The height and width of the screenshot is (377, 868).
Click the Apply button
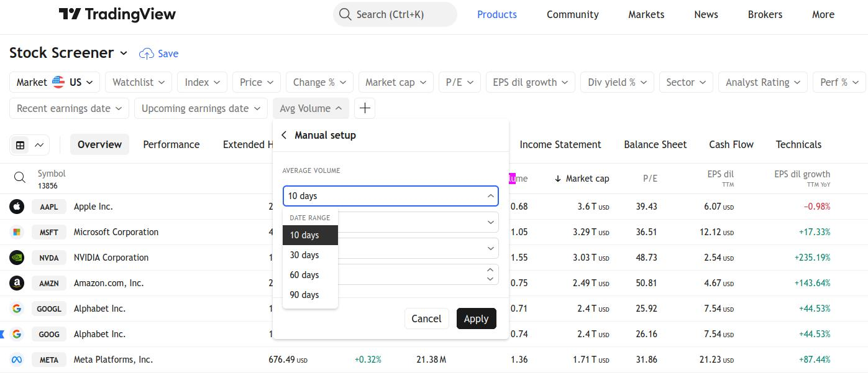477,319
